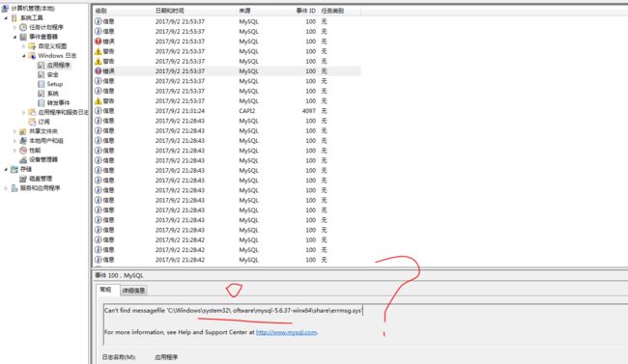Expand the 共享文件夹 tree node

pyautogui.click(x=14, y=131)
